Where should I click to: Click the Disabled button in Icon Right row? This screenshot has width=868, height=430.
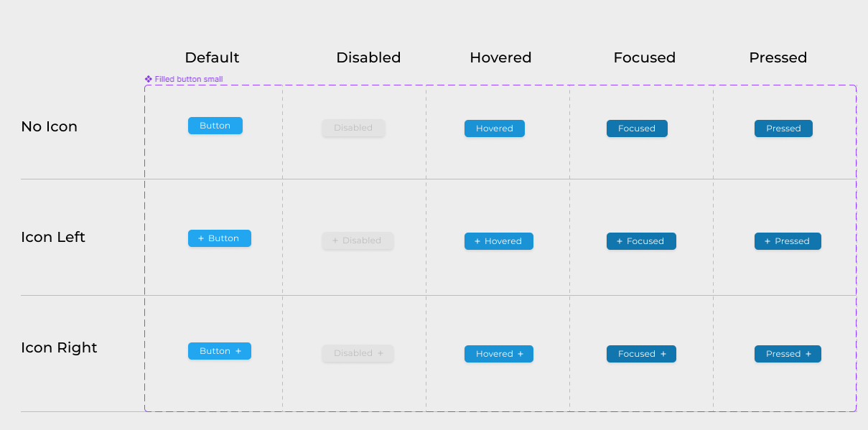[x=358, y=353]
